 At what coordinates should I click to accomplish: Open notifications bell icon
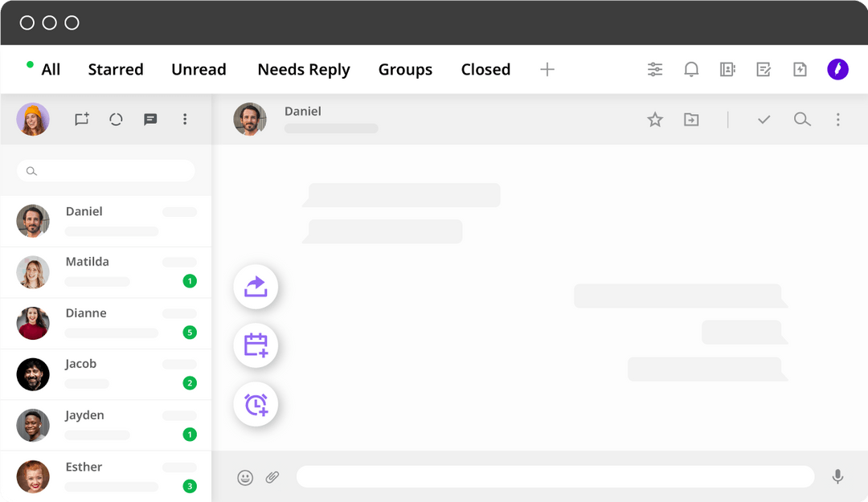pos(691,69)
